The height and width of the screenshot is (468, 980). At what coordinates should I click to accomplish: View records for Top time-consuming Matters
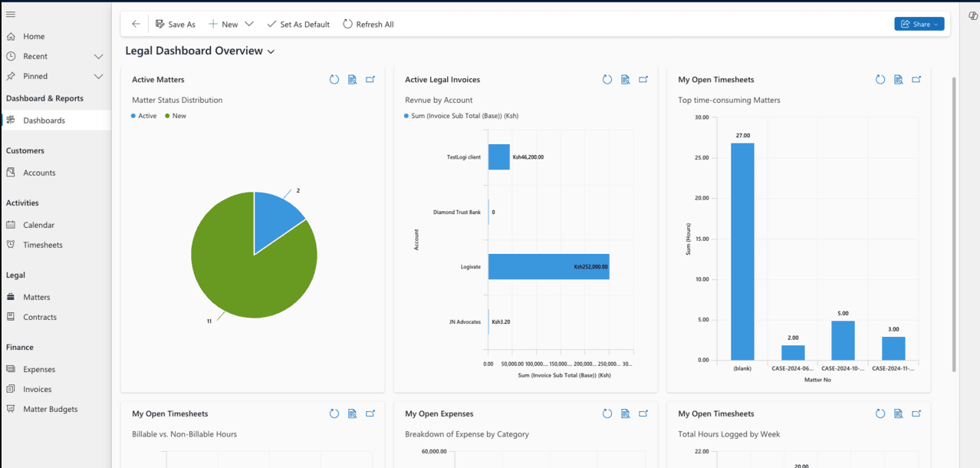(x=898, y=80)
